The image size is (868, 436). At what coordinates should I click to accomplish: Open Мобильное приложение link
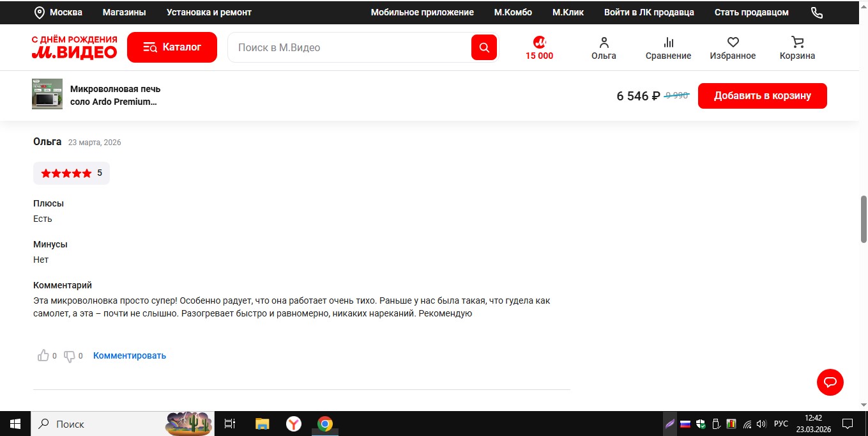(422, 12)
